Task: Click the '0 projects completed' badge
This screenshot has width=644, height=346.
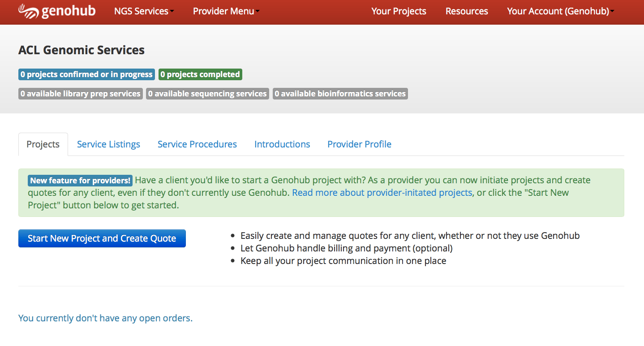Action: (x=200, y=74)
